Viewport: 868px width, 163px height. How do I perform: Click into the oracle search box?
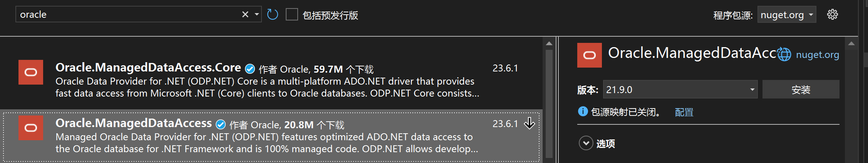(x=127, y=15)
